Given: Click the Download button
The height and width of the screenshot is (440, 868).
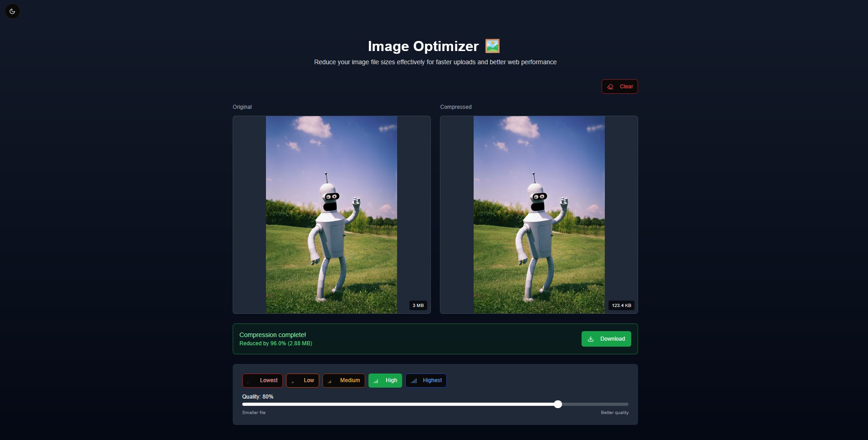Looking at the screenshot, I should tap(606, 339).
